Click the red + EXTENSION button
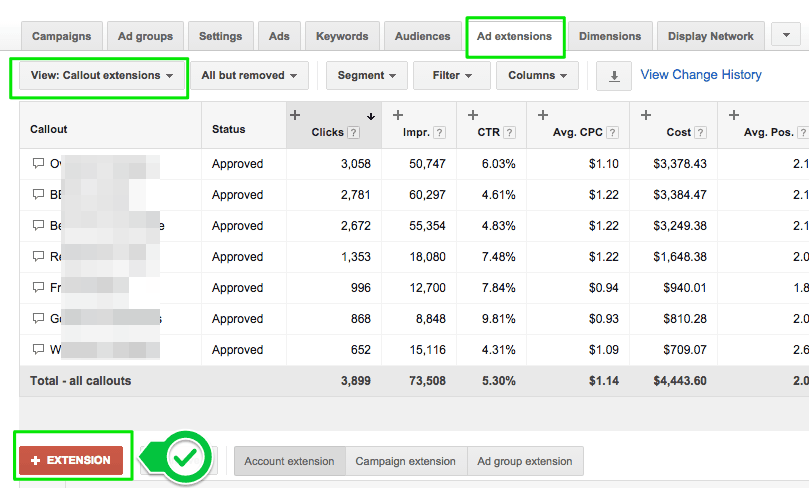809x488 pixels. click(x=71, y=460)
